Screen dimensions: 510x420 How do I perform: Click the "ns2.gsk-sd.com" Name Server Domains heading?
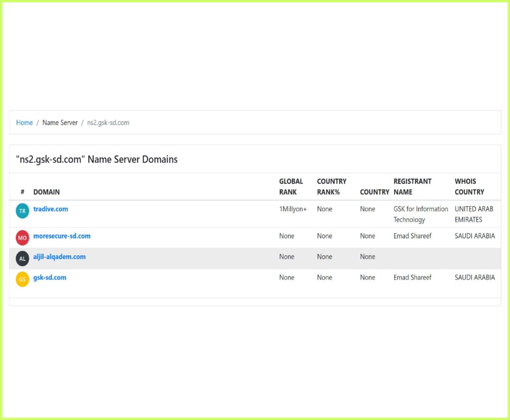[97, 159]
